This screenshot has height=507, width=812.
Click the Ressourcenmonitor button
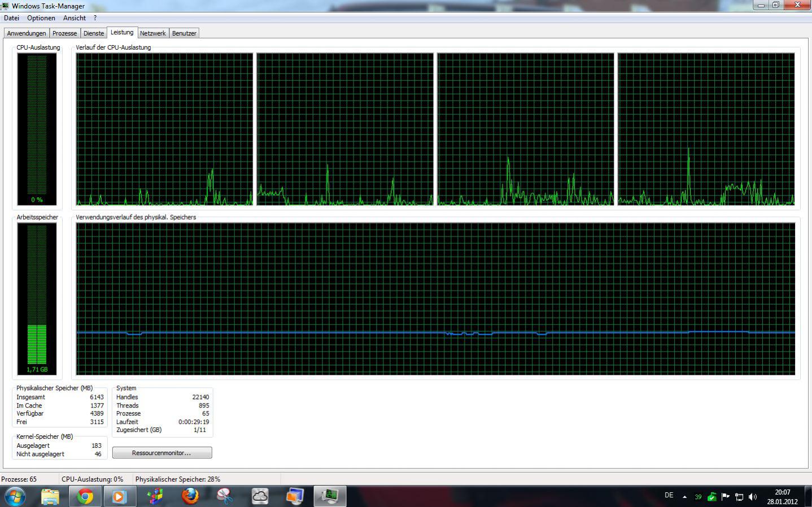tap(162, 453)
